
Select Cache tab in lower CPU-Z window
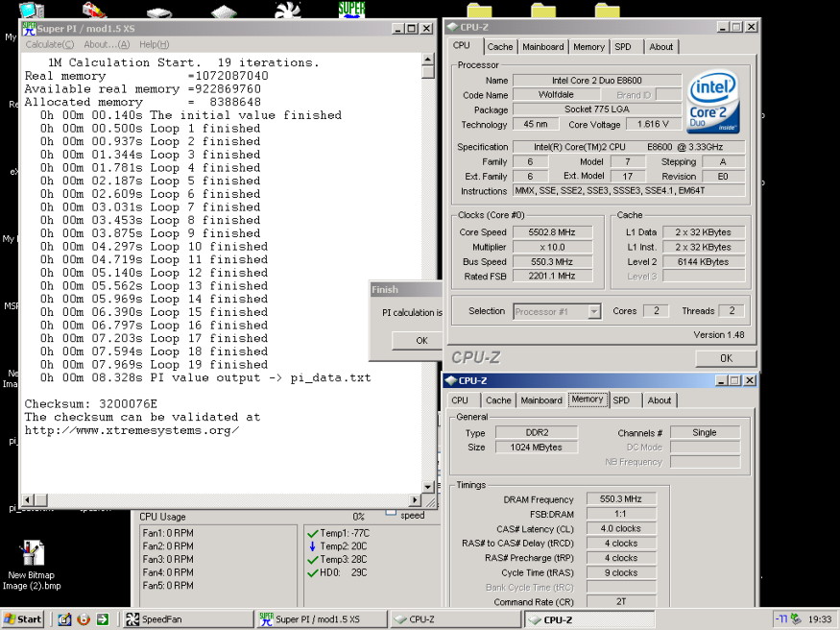(x=498, y=400)
